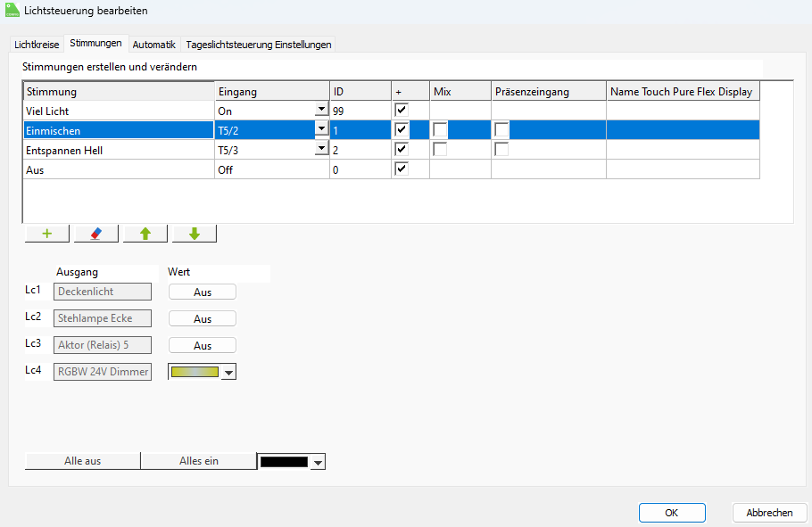Check Präsenzeingang box for Entspannen Hell
This screenshot has height=527, width=812.
pos(501,150)
